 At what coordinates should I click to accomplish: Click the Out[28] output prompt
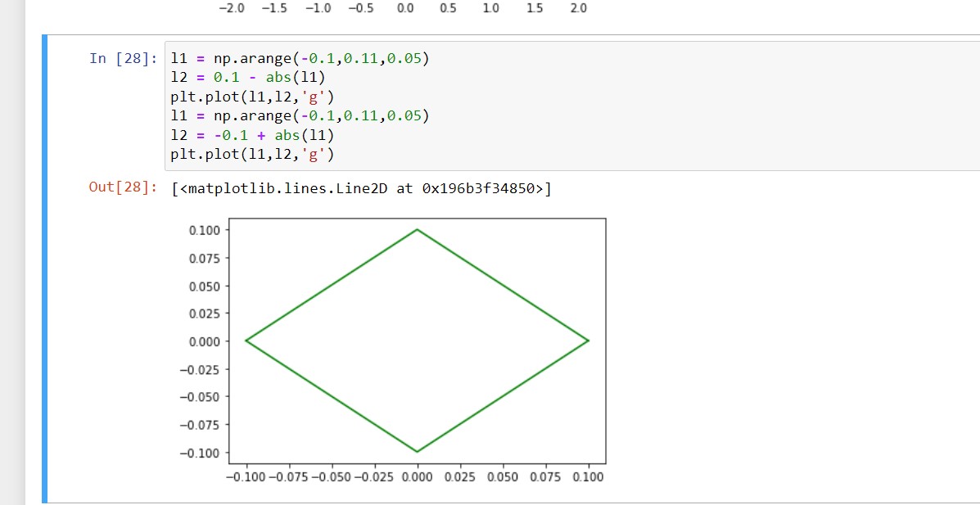click(x=124, y=187)
